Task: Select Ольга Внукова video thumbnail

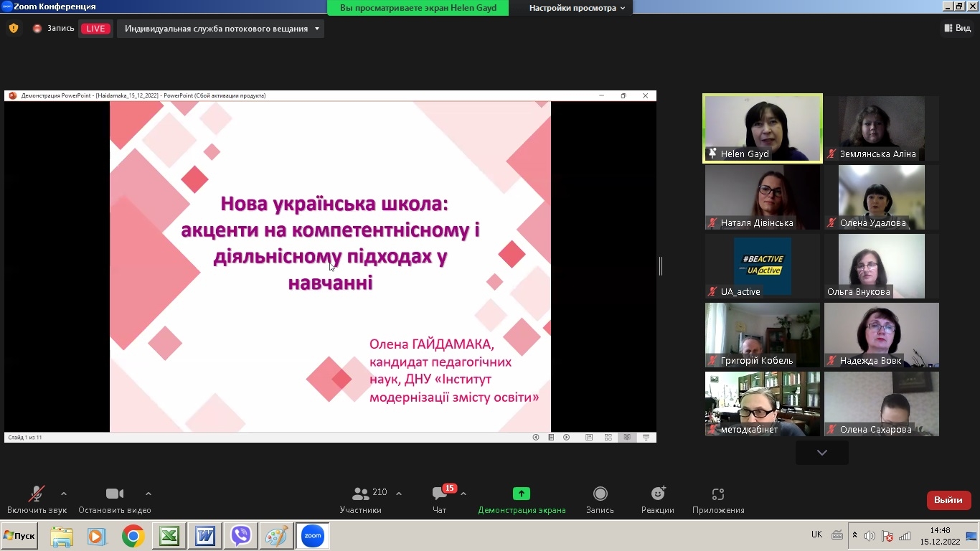Action: coord(881,266)
